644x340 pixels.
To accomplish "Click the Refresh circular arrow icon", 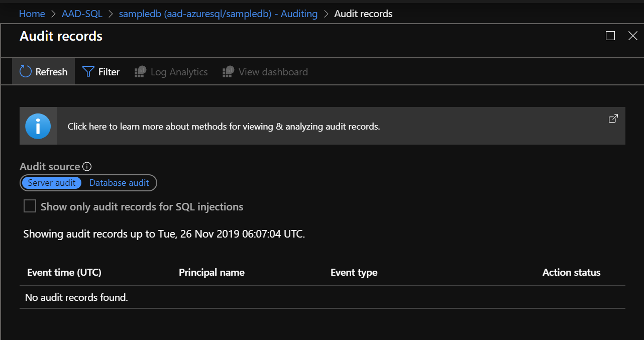I will pyautogui.click(x=26, y=71).
